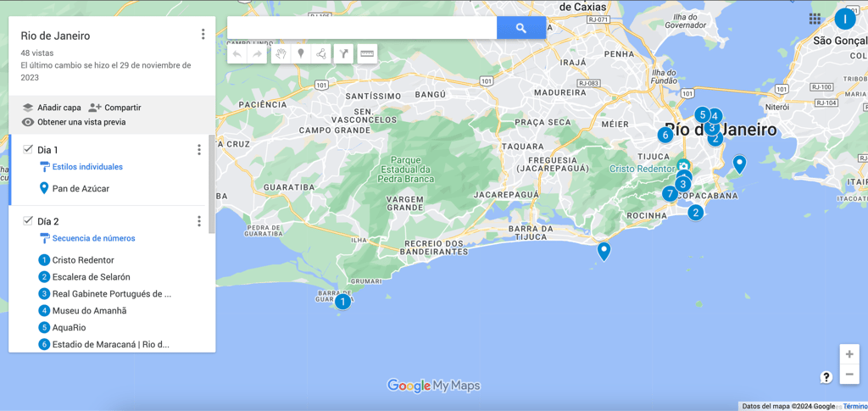Open the help question mark icon
Viewport: 868px width, 411px height.
point(826,377)
